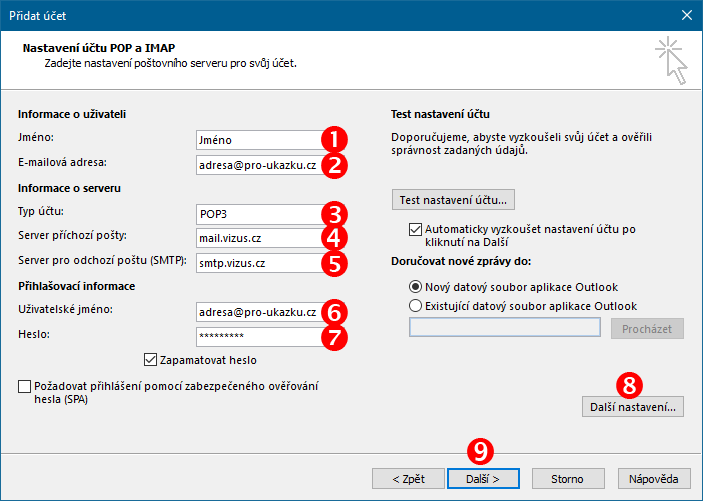Viewport: 703px width, 501px height.
Task: Click the cursor wizard icon in header
Action: [671, 61]
